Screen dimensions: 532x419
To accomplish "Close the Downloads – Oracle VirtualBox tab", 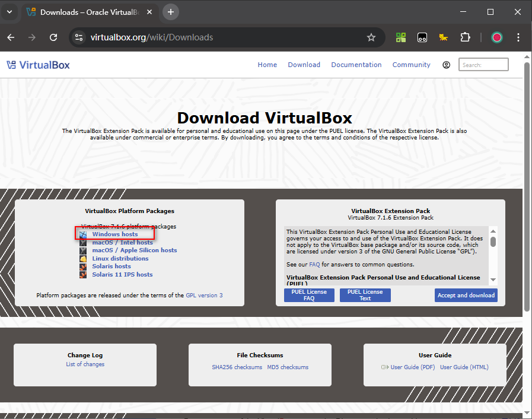I will point(149,12).
